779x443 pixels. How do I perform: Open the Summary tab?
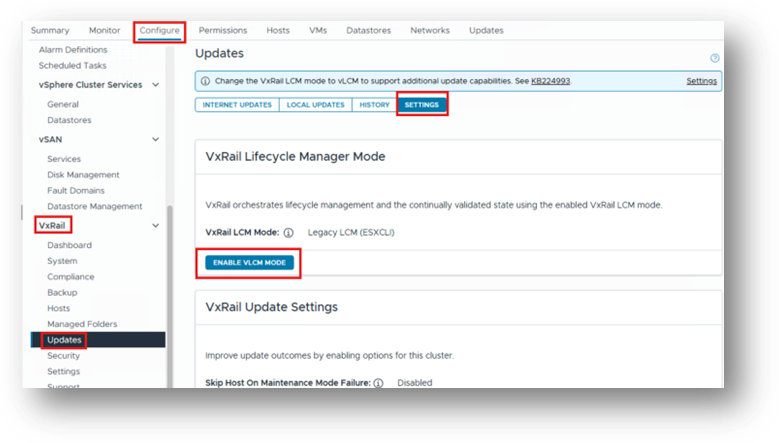(x=50, y=30)
